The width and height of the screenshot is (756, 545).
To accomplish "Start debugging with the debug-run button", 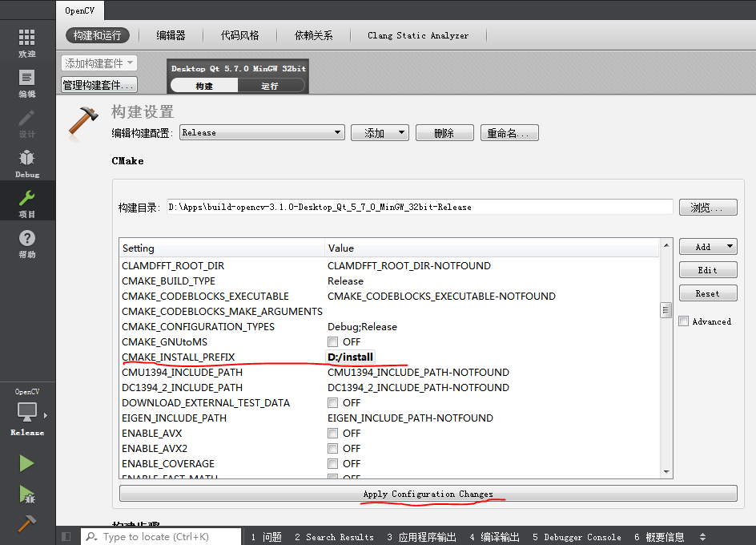I will pyautogui.click(x=27, y=495).
